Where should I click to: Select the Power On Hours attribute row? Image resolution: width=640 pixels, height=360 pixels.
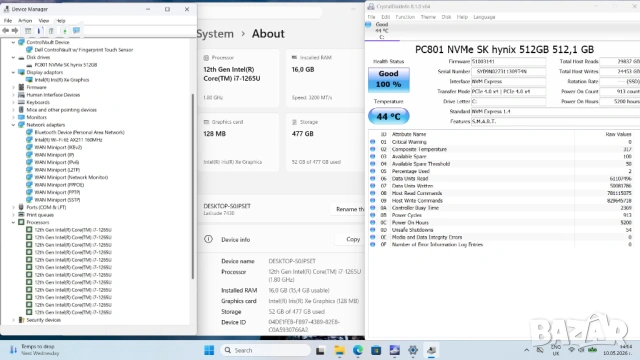pos(501,223)
